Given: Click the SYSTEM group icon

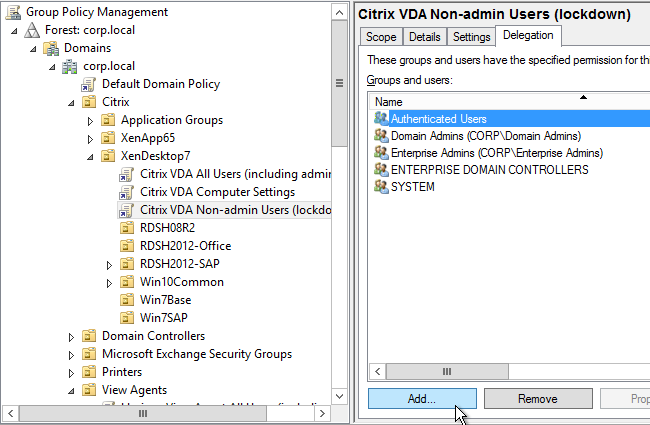Looking at the screenshot, I should [x=381, y=187].
